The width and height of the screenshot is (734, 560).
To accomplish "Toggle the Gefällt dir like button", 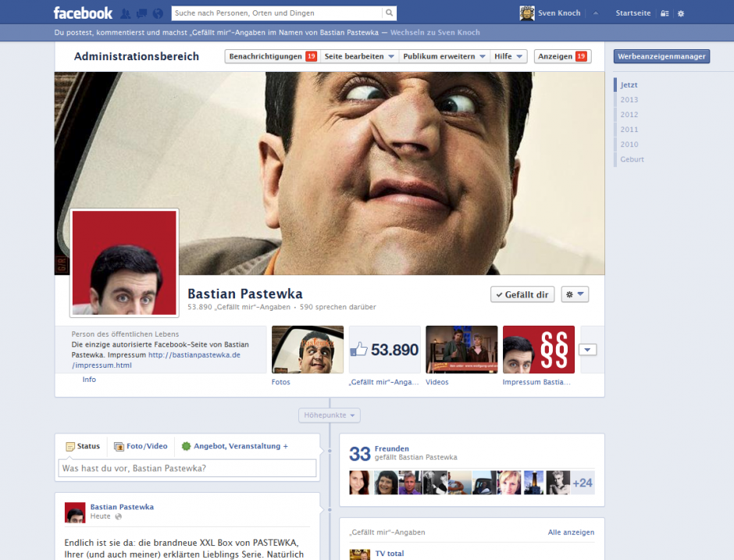I will (x=522, y=294).
